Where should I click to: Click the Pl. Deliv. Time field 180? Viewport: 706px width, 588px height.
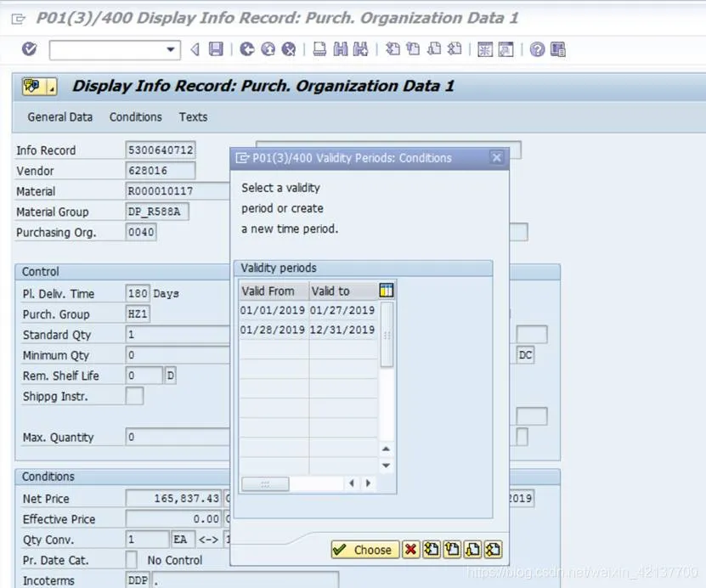138,293
